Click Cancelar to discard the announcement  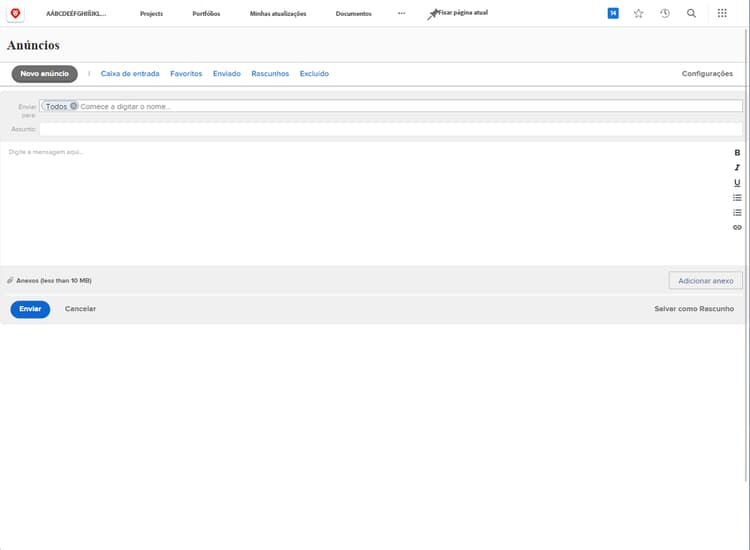click(80, 309)
